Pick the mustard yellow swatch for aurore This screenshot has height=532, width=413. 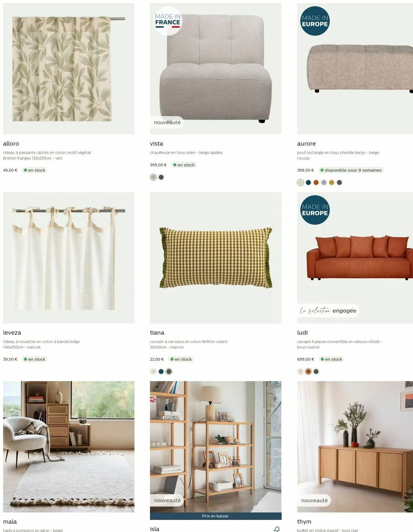click(332, 183)
